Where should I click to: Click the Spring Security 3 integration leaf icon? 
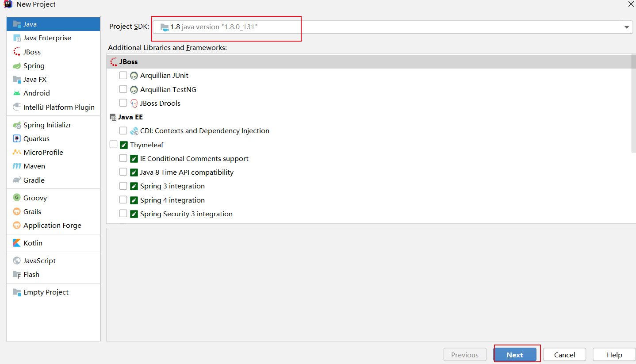pos(134,214)
